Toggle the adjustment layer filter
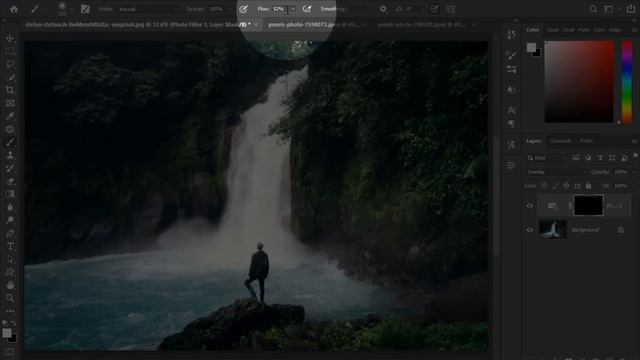 pyautogui.click(x=588, y=158)
